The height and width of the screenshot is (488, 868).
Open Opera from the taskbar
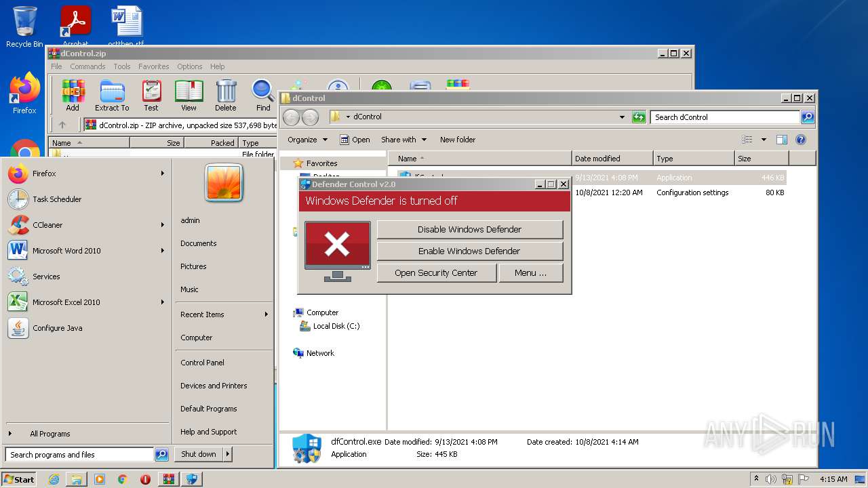pyautogui.click(x=145, y=479)
